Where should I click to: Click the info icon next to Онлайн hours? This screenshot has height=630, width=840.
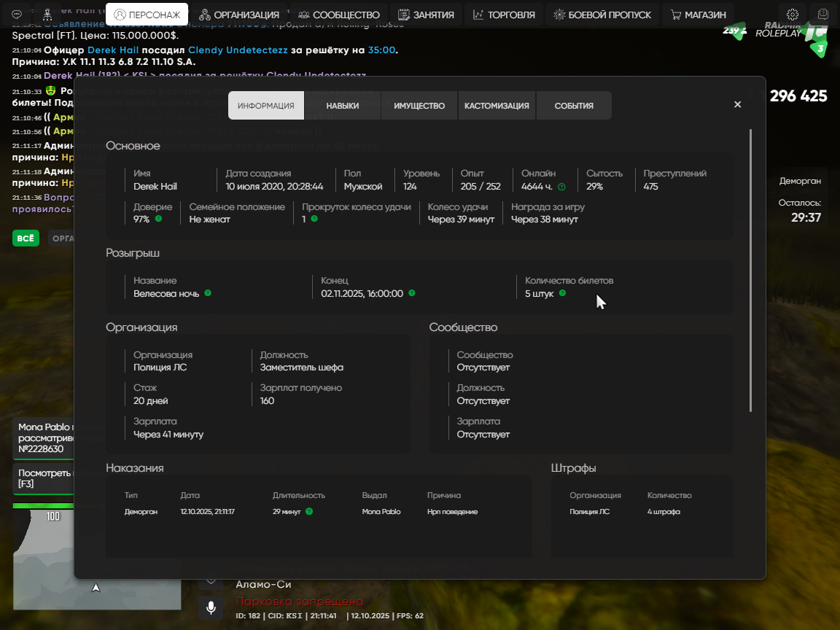click(561, 187)
